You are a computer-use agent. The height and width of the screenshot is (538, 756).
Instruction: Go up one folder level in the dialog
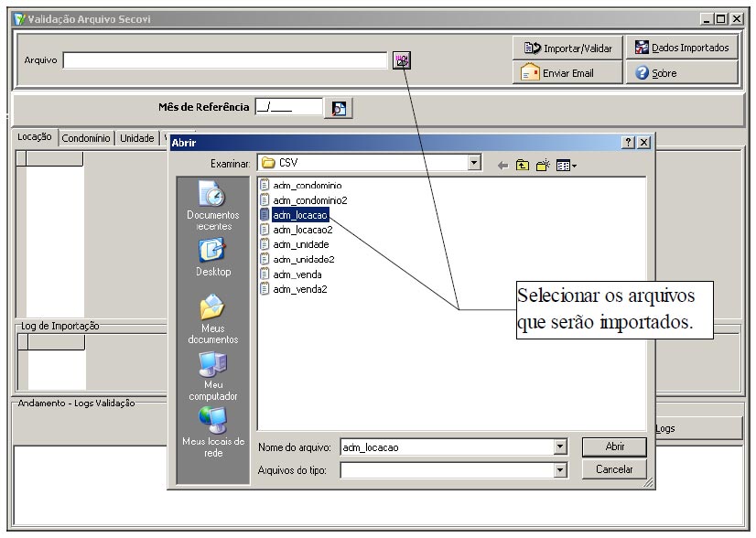tap(522, 164)
